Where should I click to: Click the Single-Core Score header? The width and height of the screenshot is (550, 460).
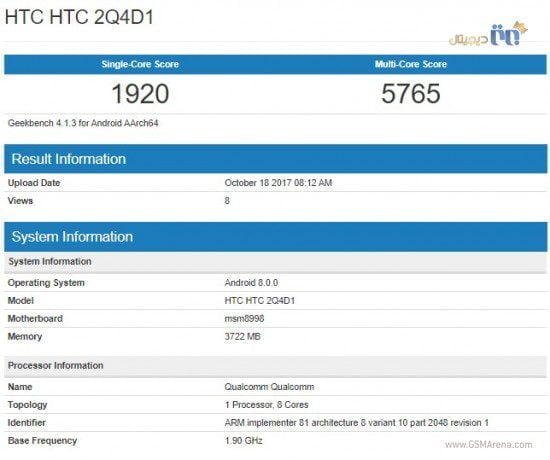pos(140,64)
